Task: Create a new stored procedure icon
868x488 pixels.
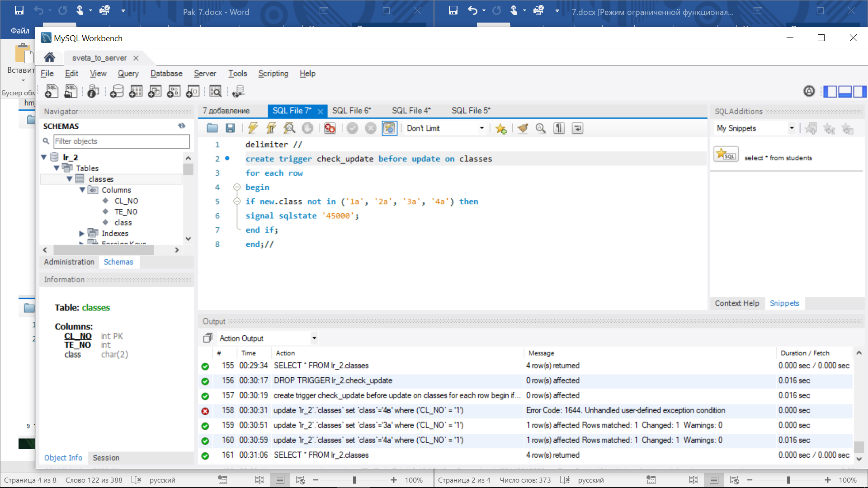Action: (174, 91)
